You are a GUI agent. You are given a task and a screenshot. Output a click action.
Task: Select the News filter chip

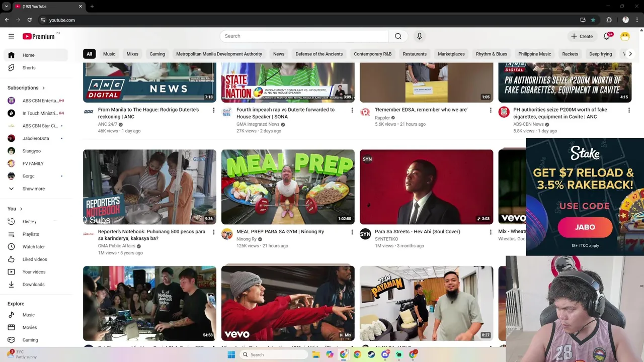tap(279, 54)
